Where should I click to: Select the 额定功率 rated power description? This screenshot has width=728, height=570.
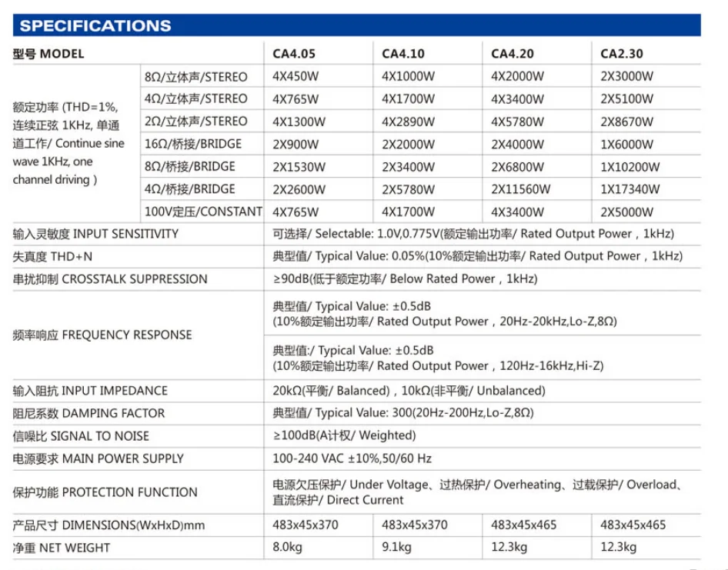tap(68, 143)
